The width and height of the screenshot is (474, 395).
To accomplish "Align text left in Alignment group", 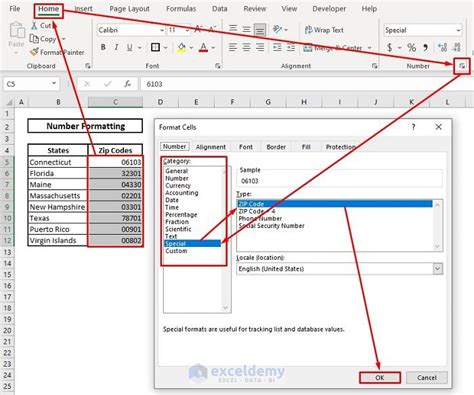I will 233,47.
